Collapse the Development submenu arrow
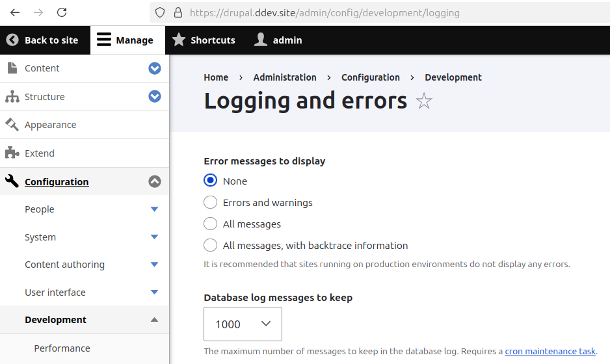 click(x=154, y=320)
